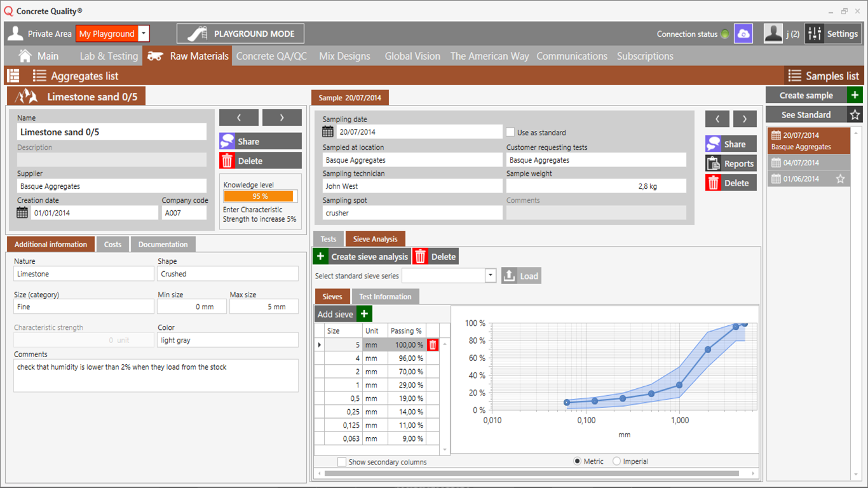
Task: Enable the Use as standard checkbox
Action: pos(510,132)
